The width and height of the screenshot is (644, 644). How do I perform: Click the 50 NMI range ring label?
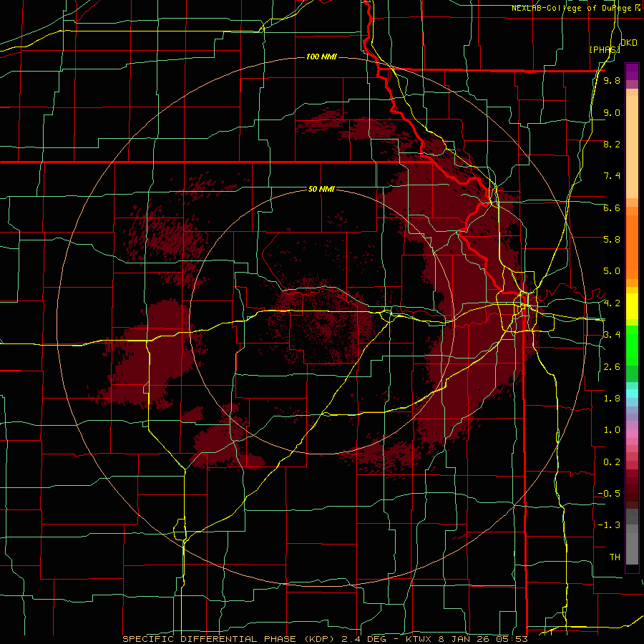point(321,189)
